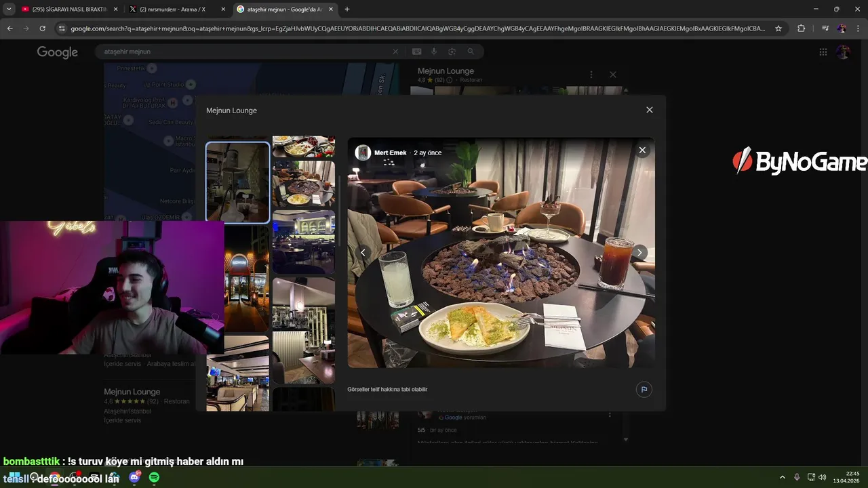Screen dimensions: 868x488
Task: Start voice search with microphone icon
Action: click(435, 52)
